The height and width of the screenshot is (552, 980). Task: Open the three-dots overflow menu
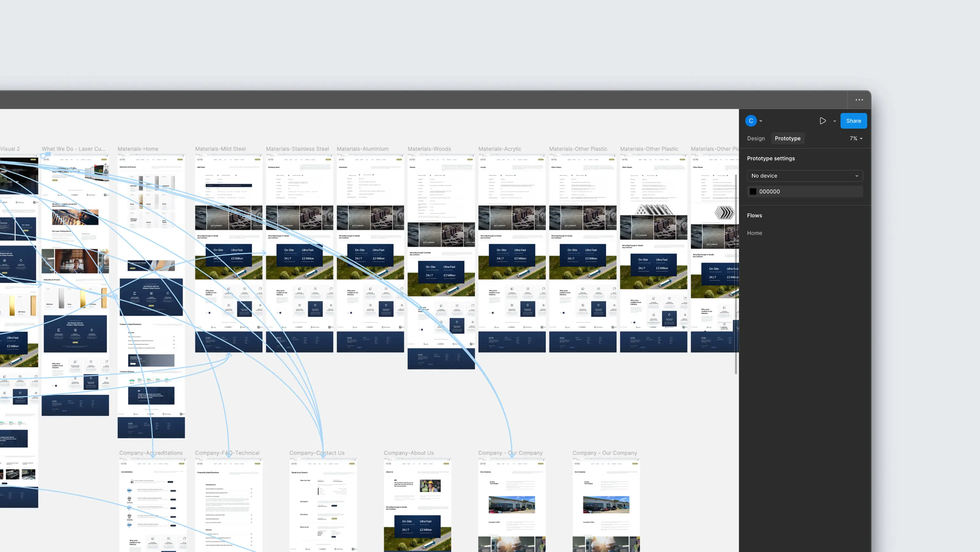[859, 100]
